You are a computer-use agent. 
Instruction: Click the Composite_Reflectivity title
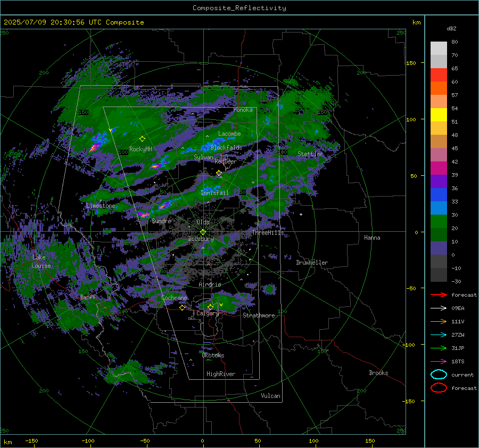click(x=240, y=8)
